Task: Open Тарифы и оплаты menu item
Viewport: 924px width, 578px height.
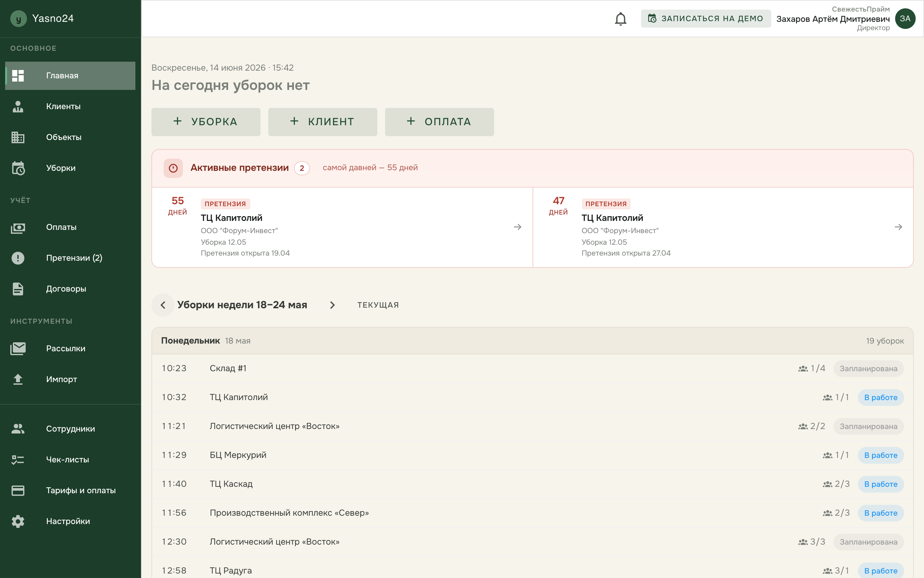Action: pos(70,490)
